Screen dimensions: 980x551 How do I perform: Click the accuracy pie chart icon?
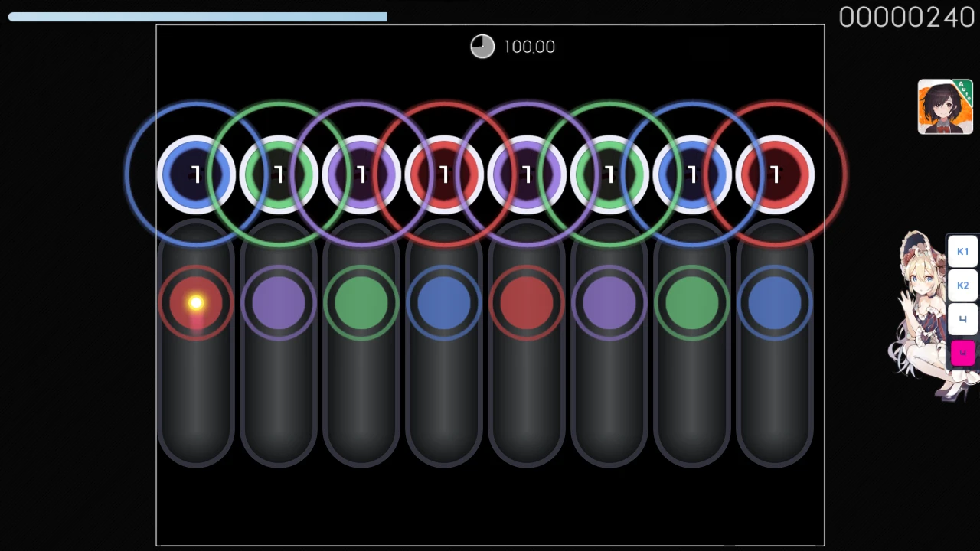pyautogui.click(x=482, y=47)
